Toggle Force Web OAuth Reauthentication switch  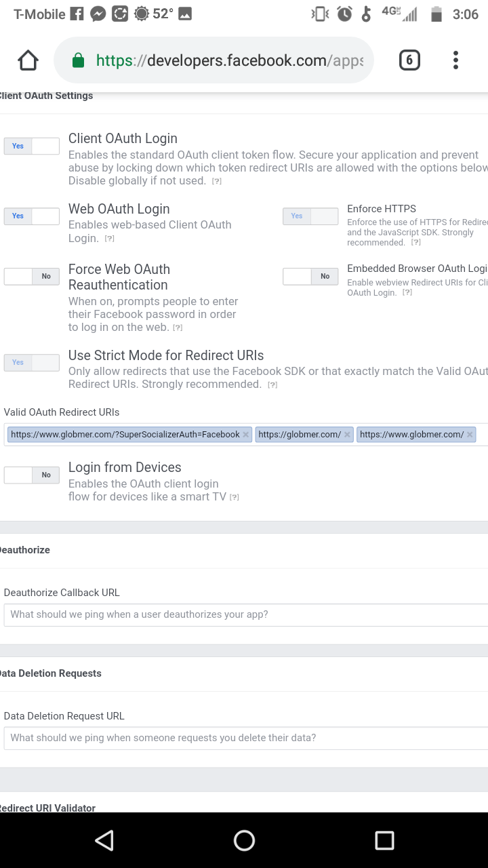coord(32,276)
